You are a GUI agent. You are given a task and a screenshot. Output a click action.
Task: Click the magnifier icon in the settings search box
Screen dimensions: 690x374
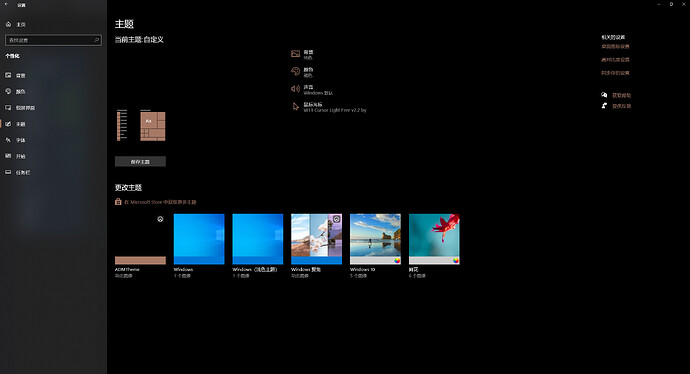point(96,40)
